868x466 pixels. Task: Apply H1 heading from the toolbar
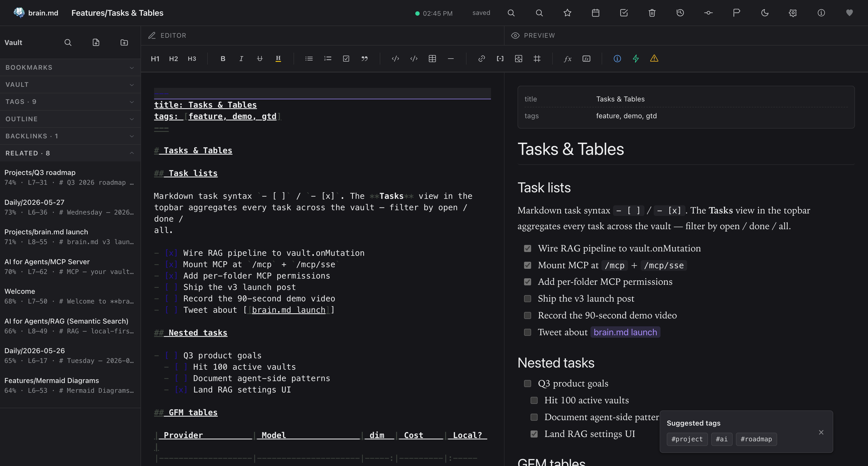click(155, 59)
